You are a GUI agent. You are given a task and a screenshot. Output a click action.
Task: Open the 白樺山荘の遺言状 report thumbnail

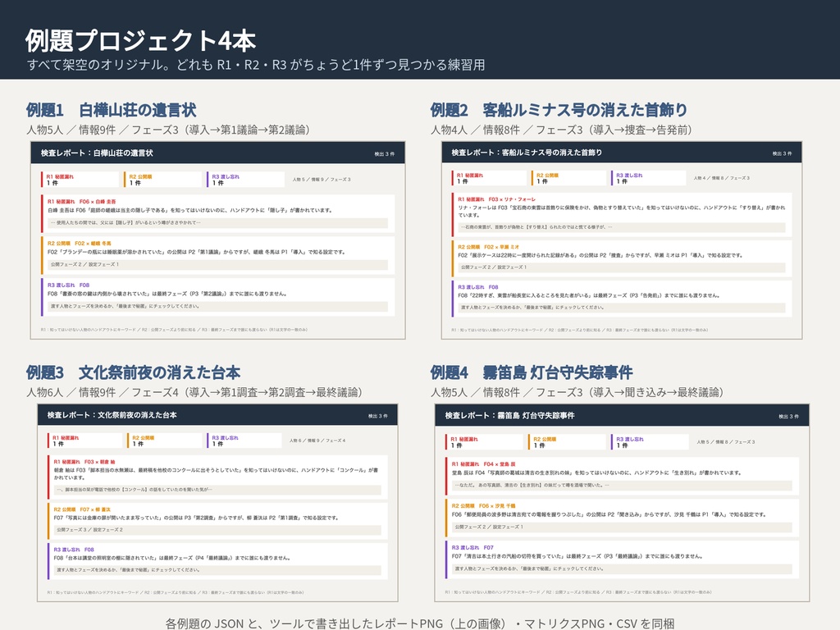[218, 240]
